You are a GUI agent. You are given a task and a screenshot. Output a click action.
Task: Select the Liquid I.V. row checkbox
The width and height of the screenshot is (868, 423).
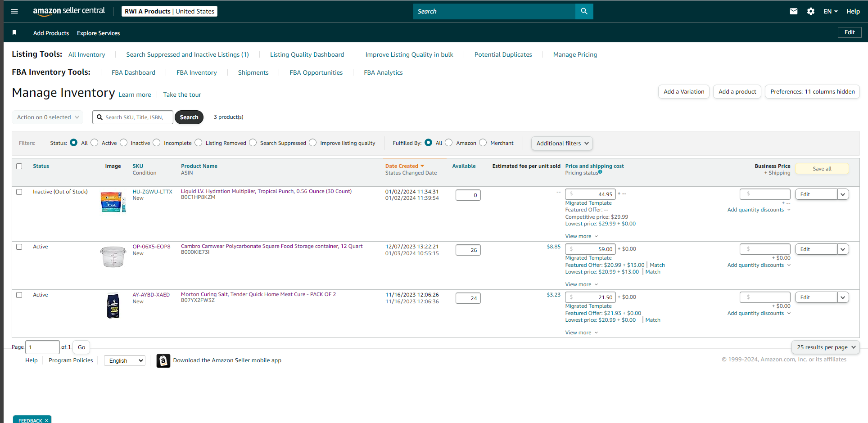pyautogui.click(x=19, y=192)
